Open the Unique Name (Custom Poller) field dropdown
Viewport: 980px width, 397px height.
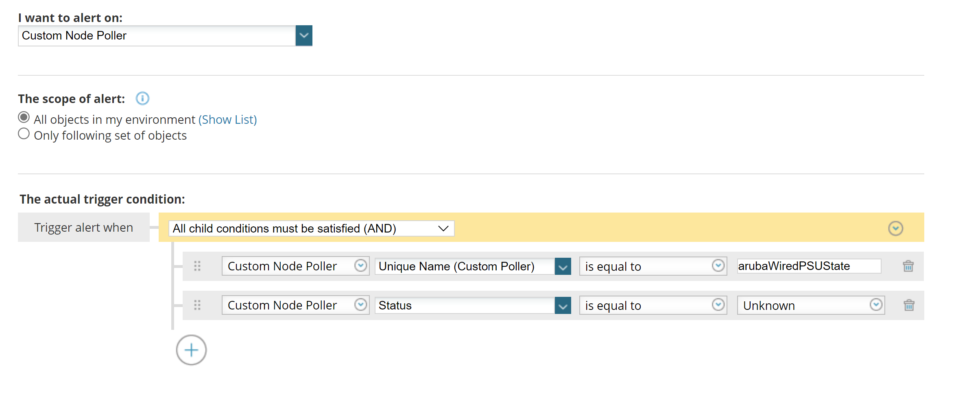(x=563, y=267)
